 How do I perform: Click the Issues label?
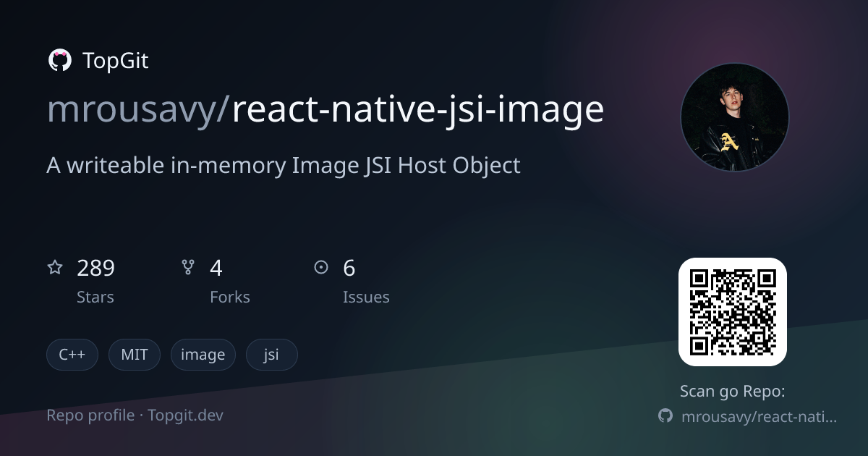[366, 297]
